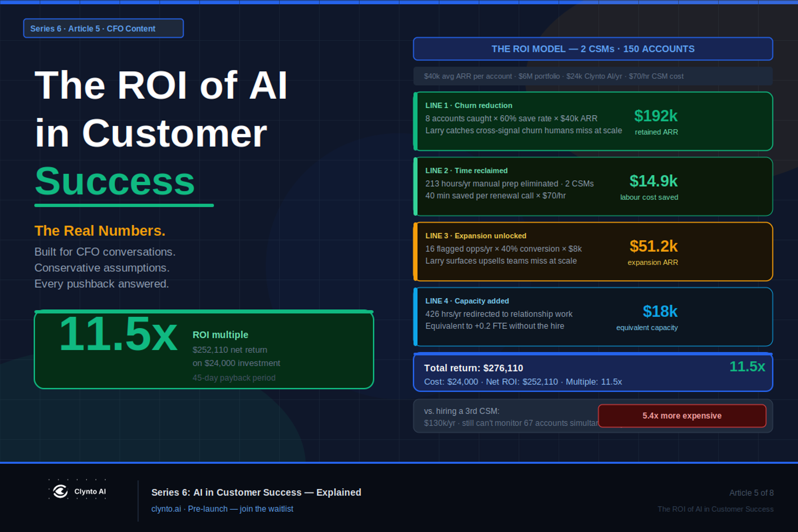Click the 'on $24,000 investment' text
The height and width of the screenshot is (532, 798).
(x=236, y=363)
